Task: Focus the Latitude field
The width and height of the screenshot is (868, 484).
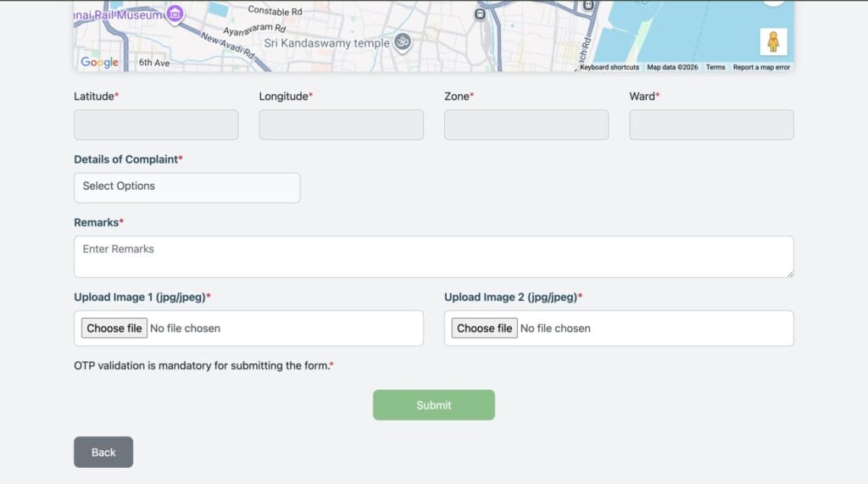Action: tap(156, 125)
